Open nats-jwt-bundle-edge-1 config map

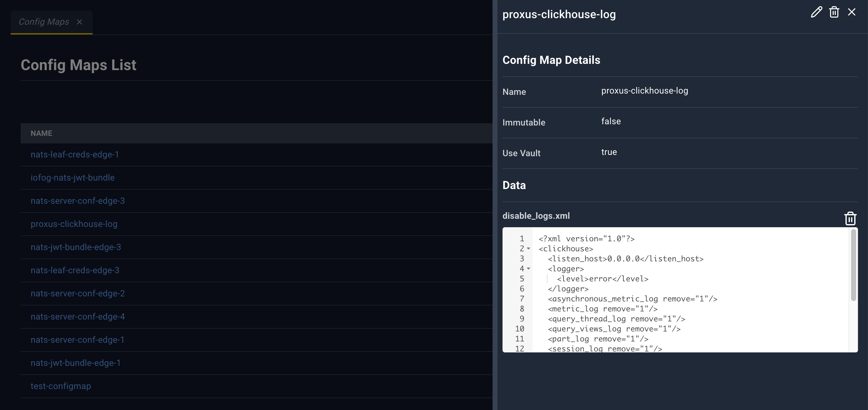tap(75, 363)
